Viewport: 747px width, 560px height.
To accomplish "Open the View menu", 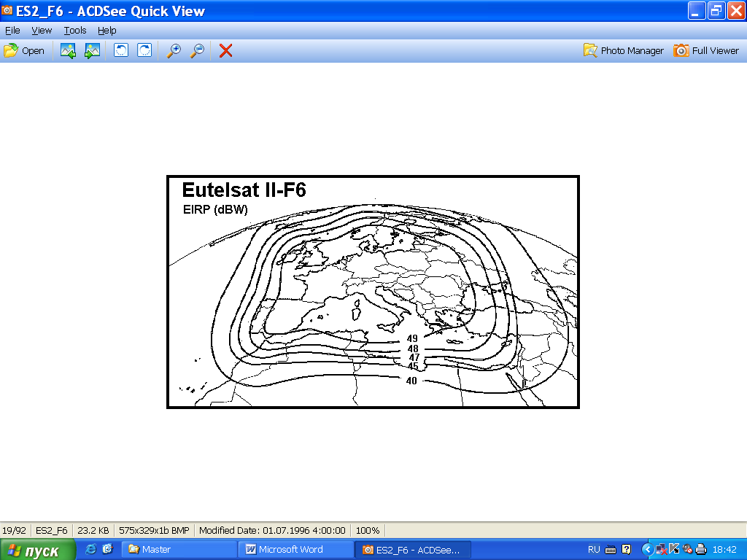I will coord(42,31).
